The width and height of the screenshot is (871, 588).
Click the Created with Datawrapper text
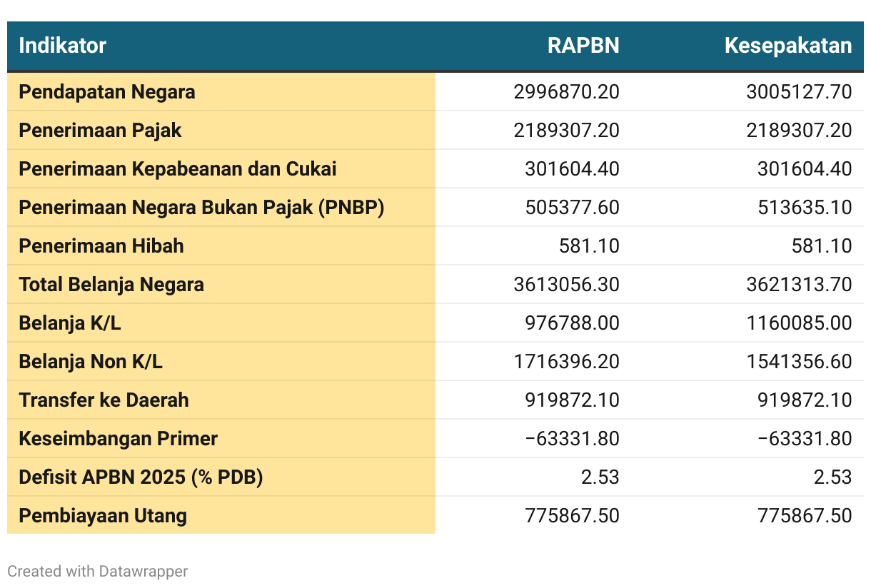click(98, 572)
